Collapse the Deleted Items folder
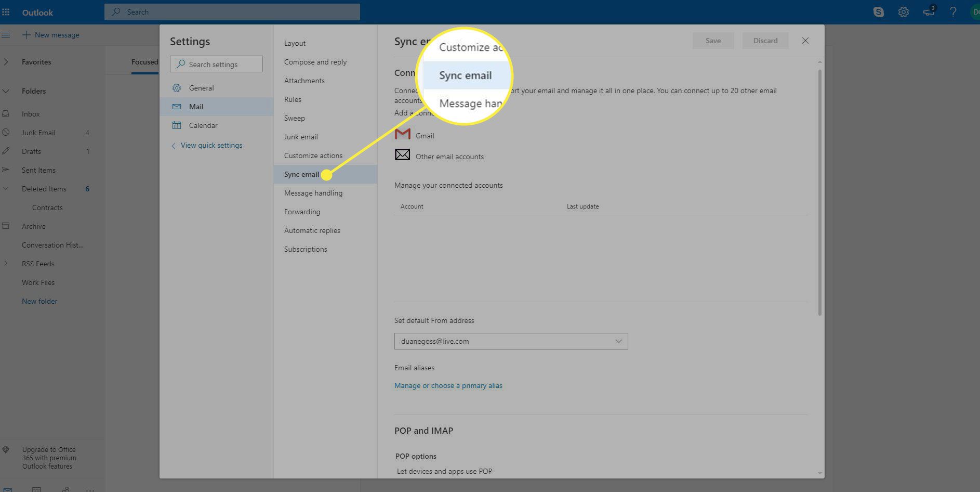 pos(6,189)
